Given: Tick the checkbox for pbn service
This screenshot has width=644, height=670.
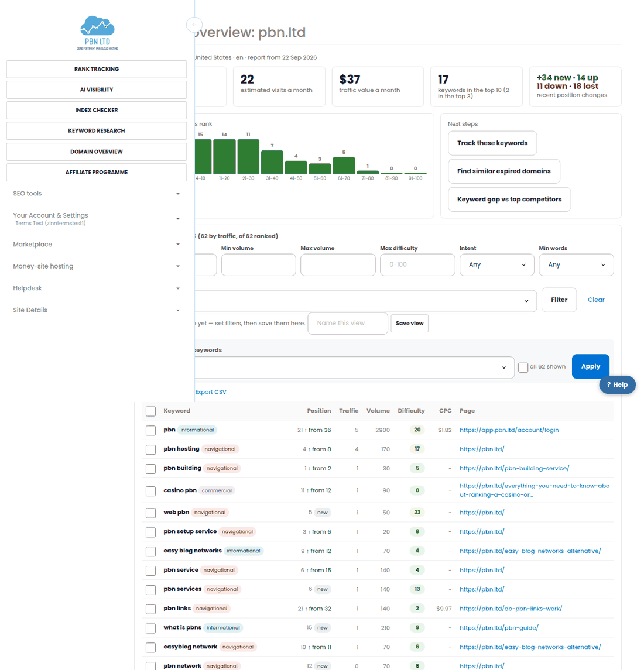Looking at the screenshot, I should [150, 571].
